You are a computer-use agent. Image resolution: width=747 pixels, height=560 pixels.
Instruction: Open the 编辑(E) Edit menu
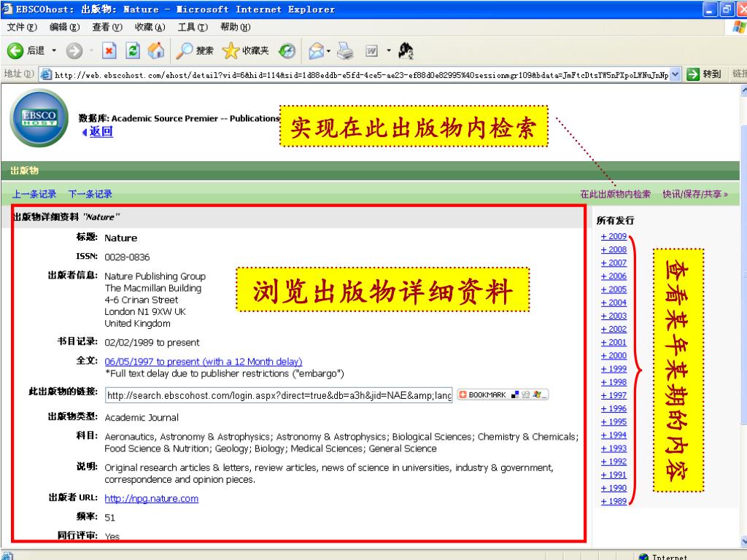click(x=65, y=27)
